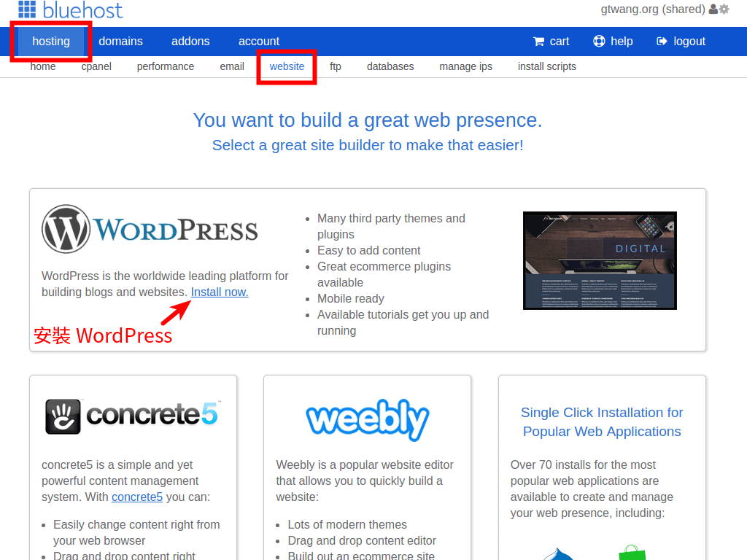Go to the install scripts tab
The image size is (747, 560).
[547, 66]
